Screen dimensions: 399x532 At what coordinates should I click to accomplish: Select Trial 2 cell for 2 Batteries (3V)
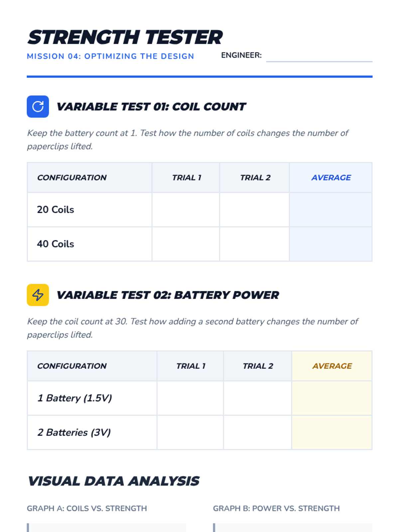coord(258,432)
